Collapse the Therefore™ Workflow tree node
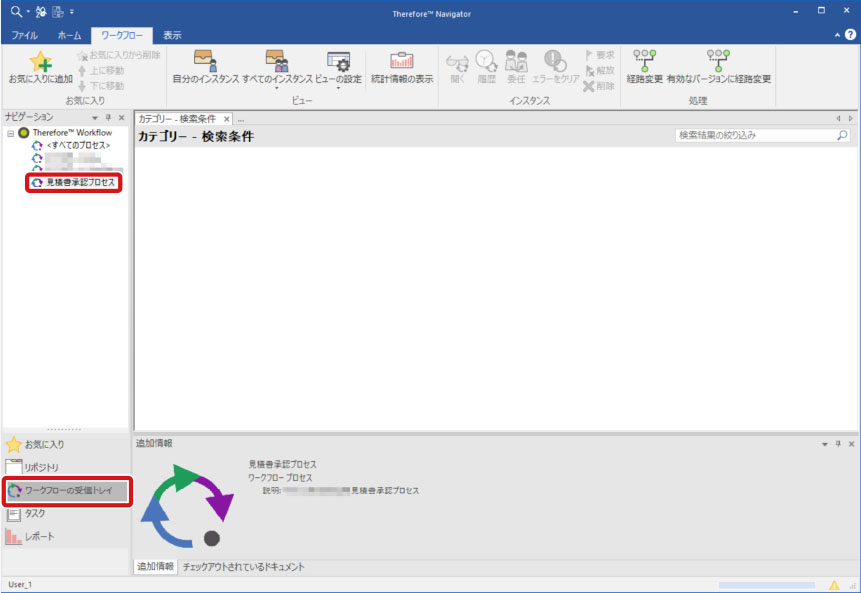 [x=10, y=133]
